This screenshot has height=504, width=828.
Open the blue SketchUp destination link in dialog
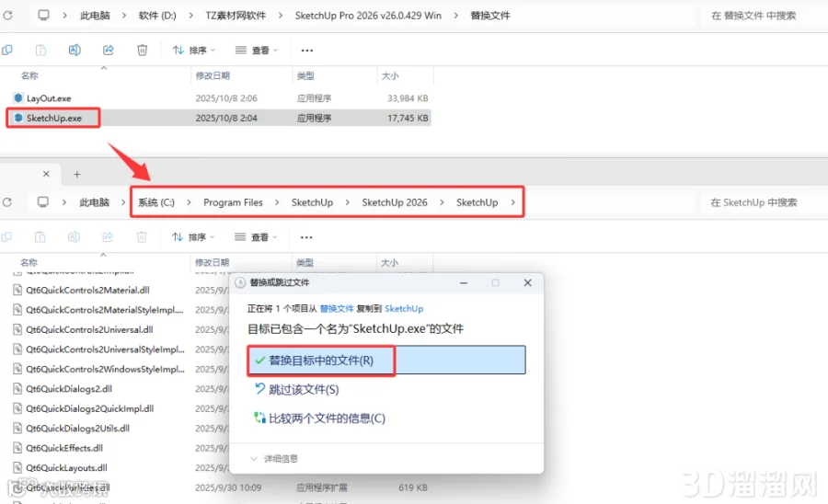[404, 309]
